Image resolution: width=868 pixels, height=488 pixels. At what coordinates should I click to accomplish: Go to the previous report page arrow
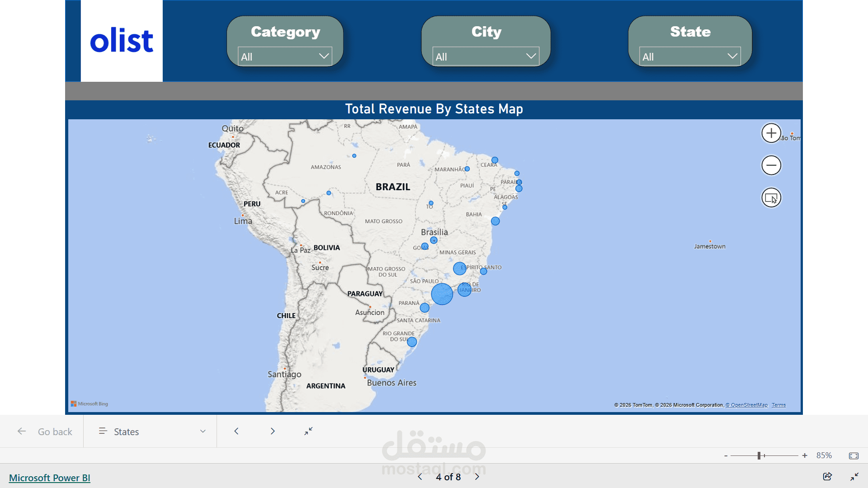click(420, 477)
